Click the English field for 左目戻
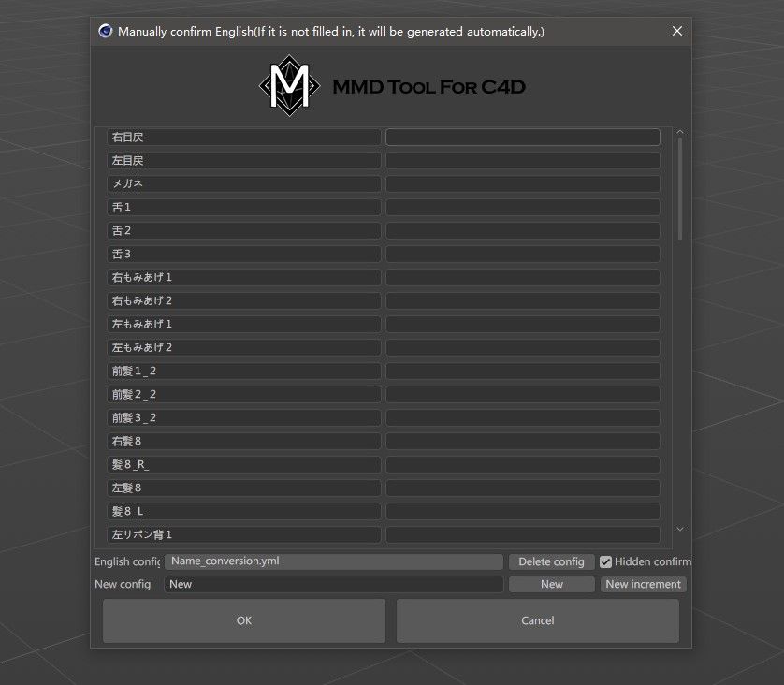Screen dimensions: 784x685 522,161
